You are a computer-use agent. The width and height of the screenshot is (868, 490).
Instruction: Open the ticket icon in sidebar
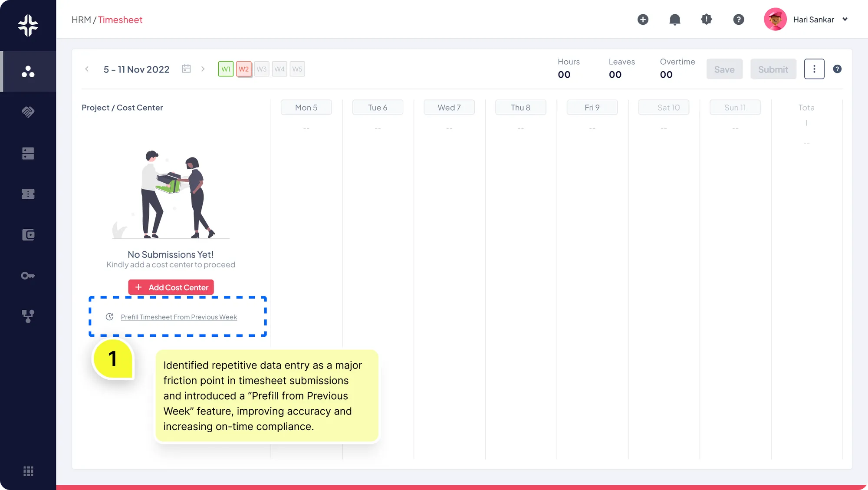tap(28, 194)
